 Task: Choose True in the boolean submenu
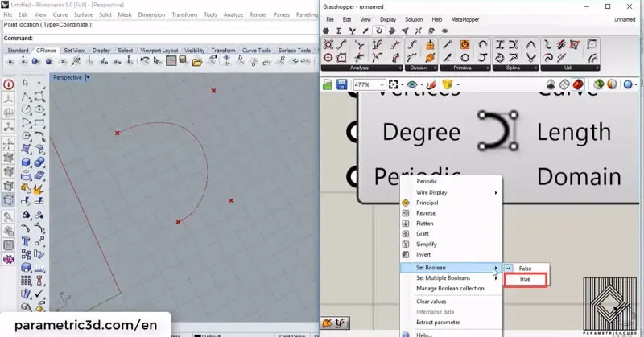click(525, 279)
